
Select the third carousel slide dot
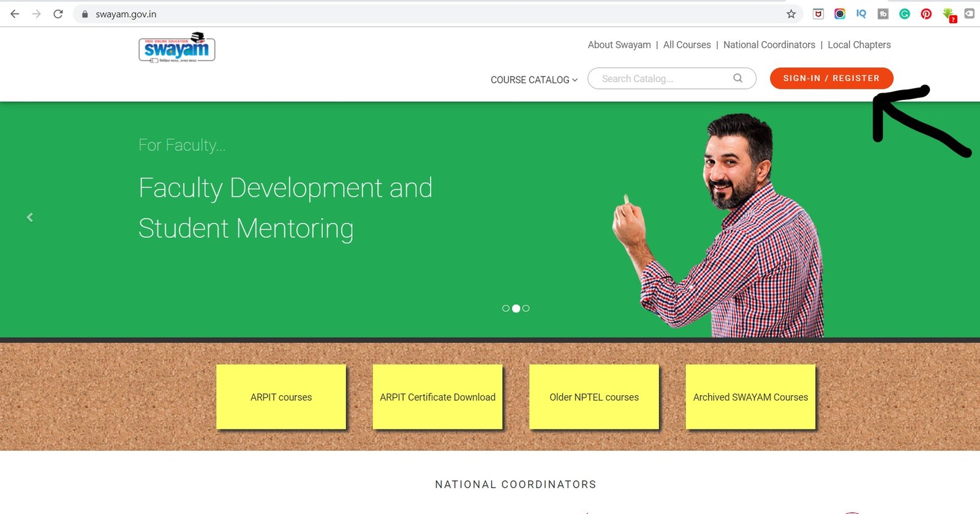point(526,308)
